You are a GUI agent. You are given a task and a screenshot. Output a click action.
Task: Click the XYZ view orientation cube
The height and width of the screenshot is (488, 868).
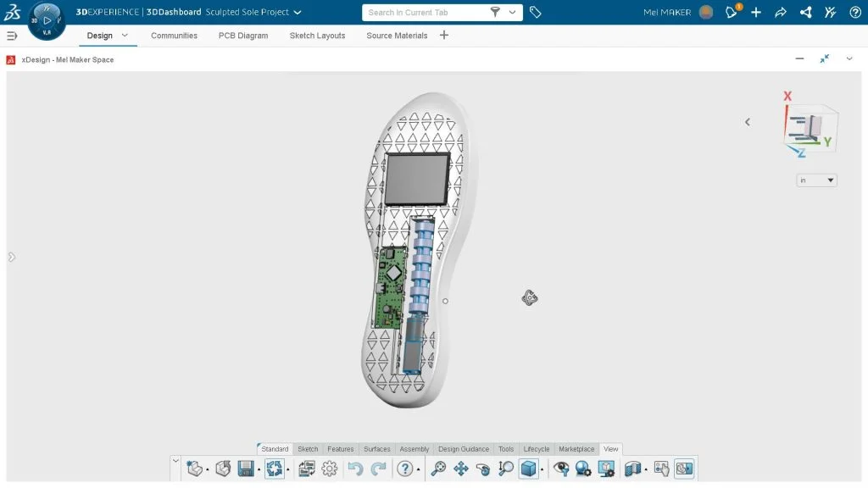pyautogui.click(x=810, y=129)
